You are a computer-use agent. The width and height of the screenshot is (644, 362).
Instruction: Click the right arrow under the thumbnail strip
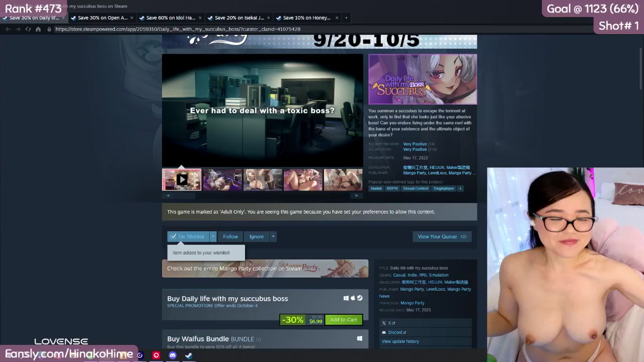tap(357, 195)
